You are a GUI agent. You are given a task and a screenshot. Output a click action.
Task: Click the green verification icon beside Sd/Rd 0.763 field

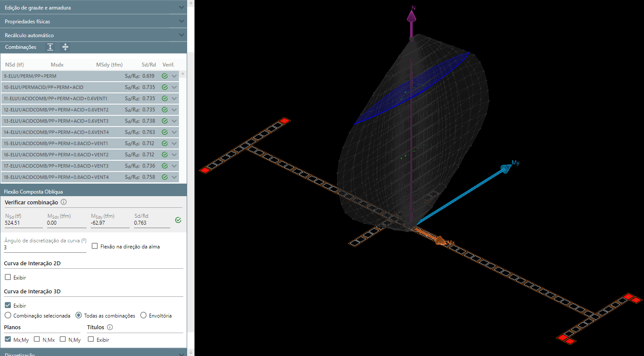click(x=178, y=220)
